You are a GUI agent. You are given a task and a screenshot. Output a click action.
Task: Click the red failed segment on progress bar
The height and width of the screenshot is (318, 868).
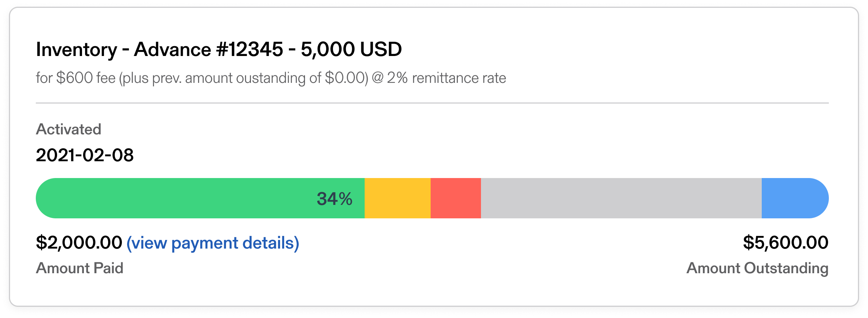[x=456, y=198]
